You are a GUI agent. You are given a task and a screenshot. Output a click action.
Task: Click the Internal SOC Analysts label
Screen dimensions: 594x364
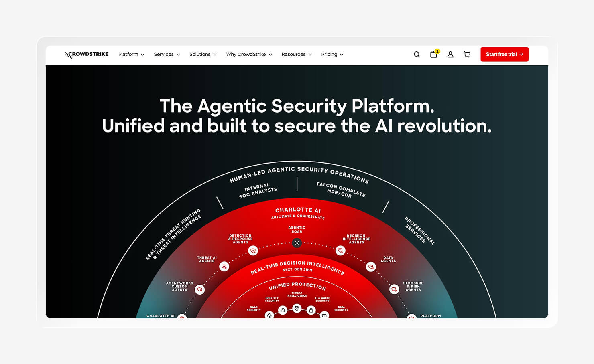[258, 191]
